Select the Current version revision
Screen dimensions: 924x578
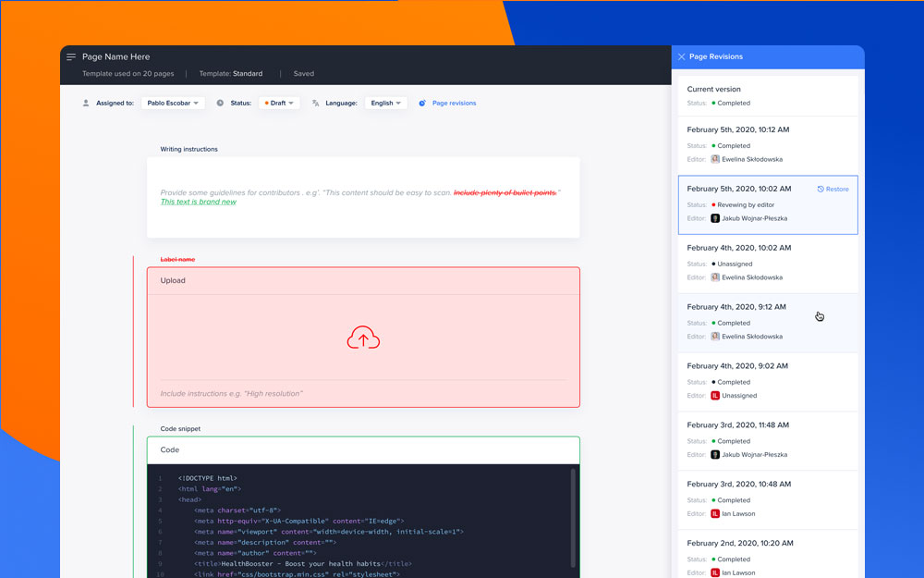click(x=768, y=95)
